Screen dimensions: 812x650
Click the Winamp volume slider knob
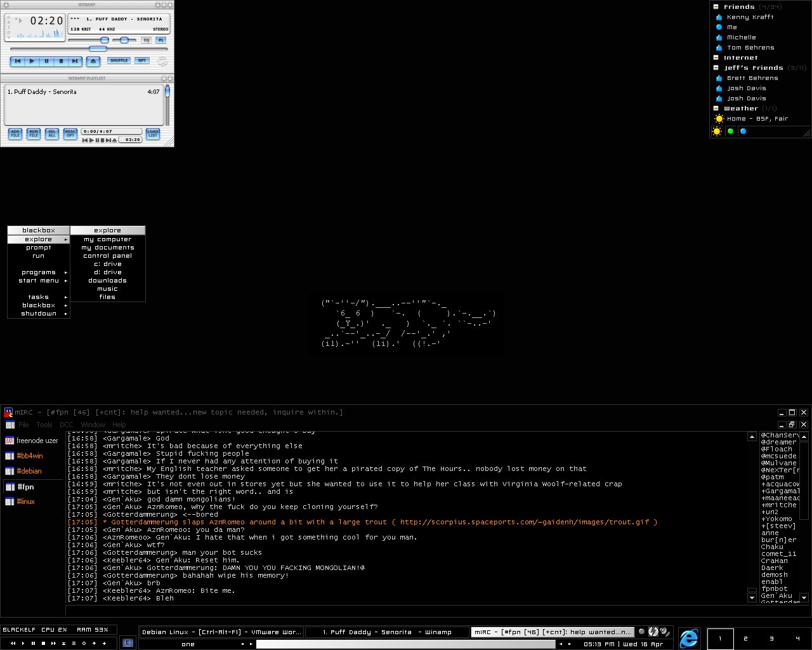(105, 40)
